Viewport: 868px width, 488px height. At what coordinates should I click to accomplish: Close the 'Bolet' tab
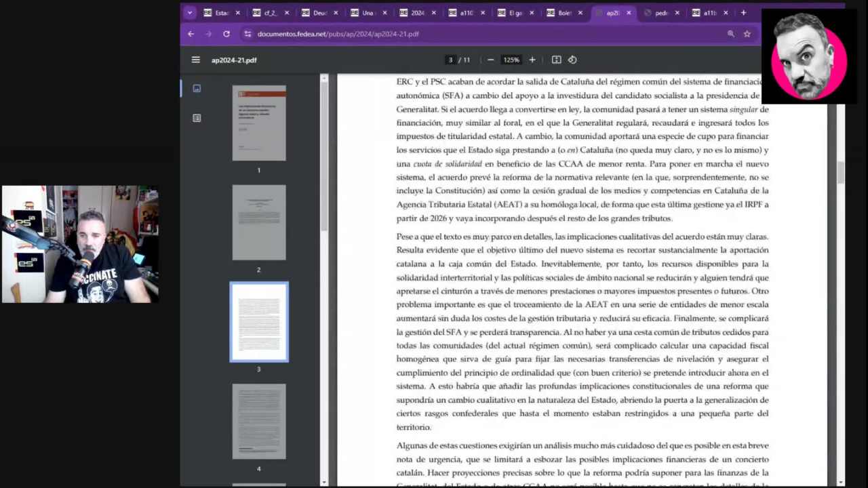click(580, 13)
